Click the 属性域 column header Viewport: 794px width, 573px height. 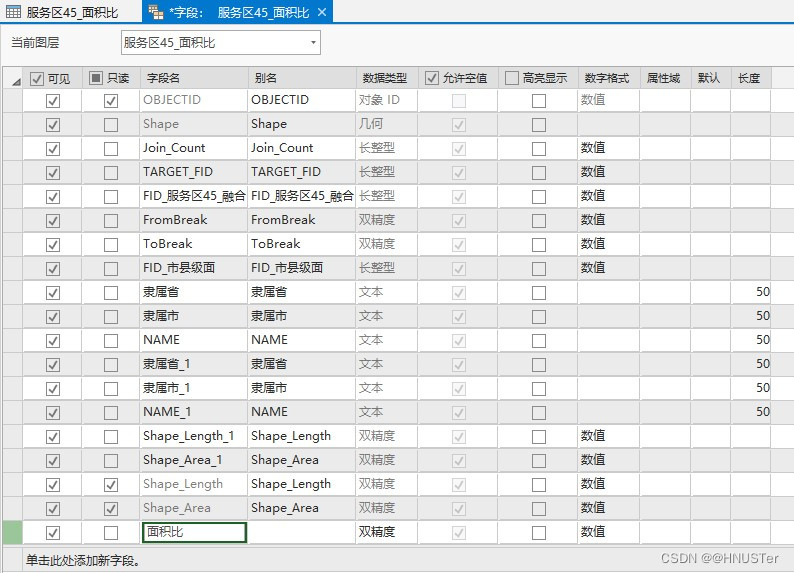coord(665,78)
